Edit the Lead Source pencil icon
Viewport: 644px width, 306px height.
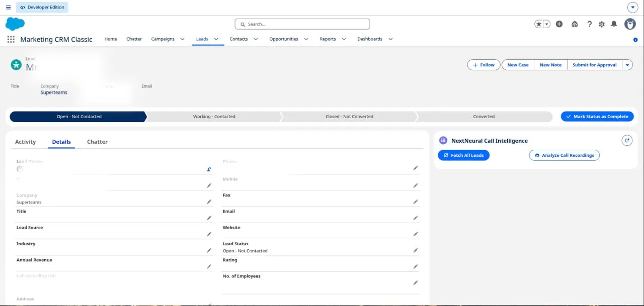pyautogui.click(x=209, y=234)
